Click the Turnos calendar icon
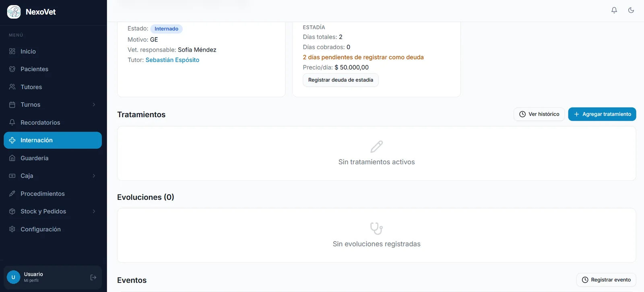Viewport: 644px width, 292px height. [12, 104]
